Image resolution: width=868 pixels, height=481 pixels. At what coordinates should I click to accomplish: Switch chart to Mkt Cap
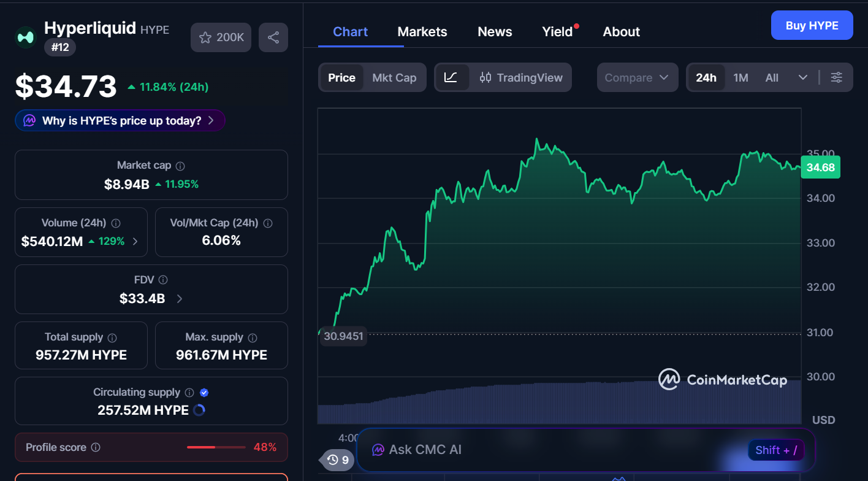pos(394,77)
